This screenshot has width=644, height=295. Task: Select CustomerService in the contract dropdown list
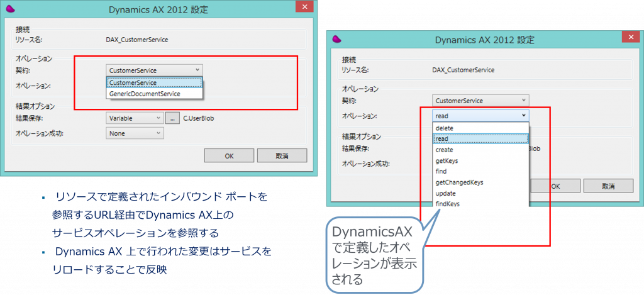(154, 82)
